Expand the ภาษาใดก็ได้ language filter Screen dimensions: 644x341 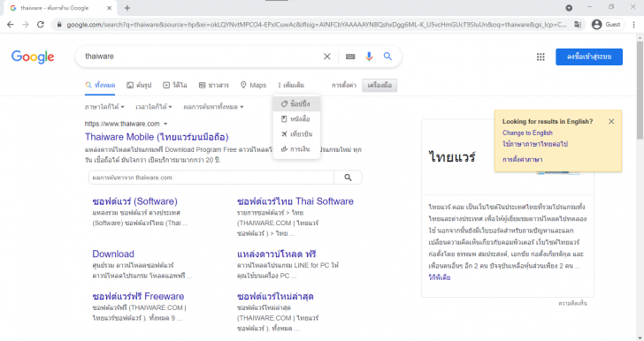tap(104, 107)
